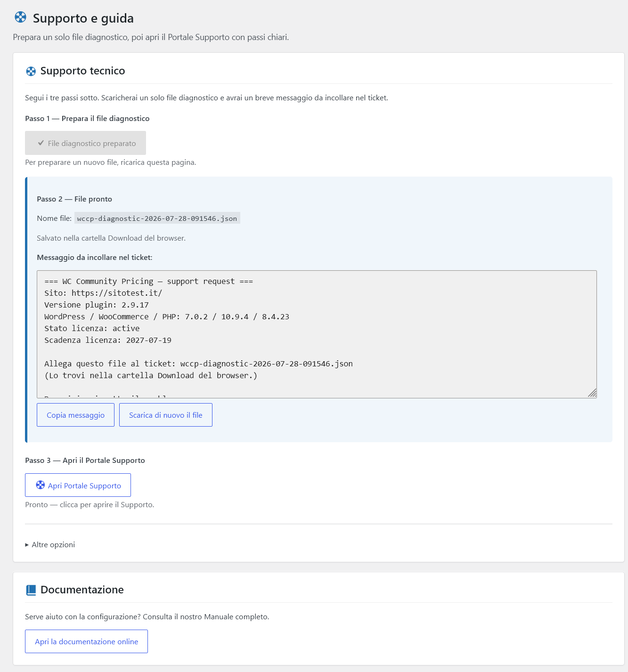Click the lifebuoy icon beside Supporto e guida
This screenshot has height=672, width=628.
(20, 17)
